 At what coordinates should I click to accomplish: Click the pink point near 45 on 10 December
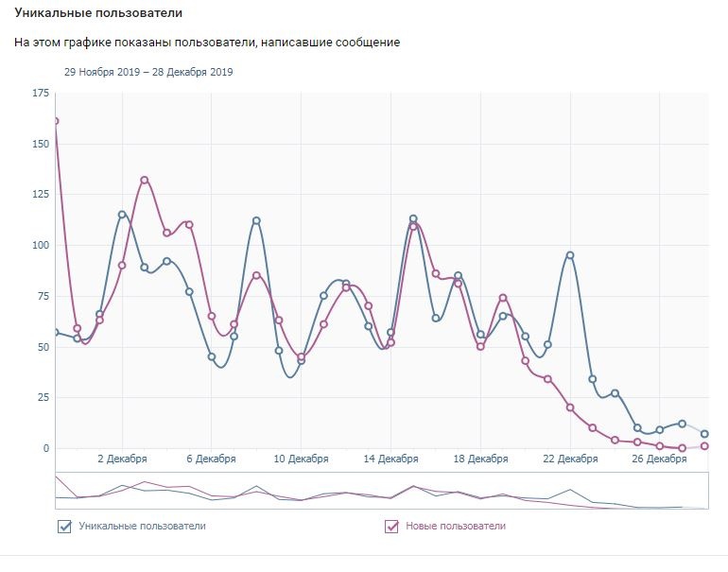[302, 357]
